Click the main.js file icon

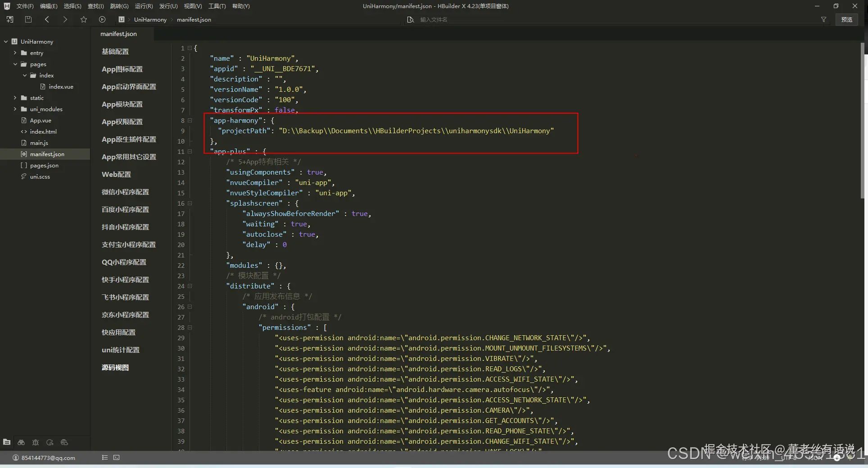click(x=24, y=143)
